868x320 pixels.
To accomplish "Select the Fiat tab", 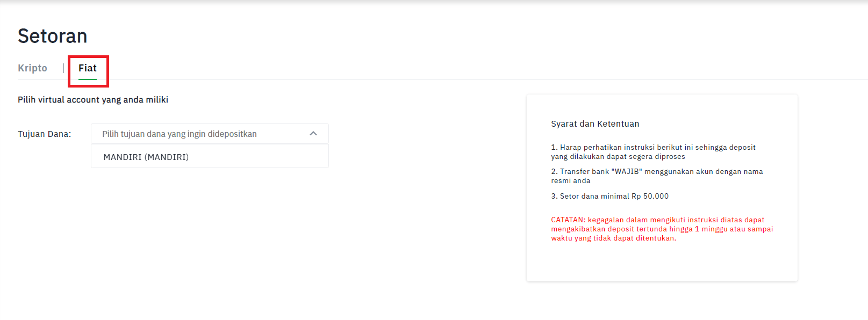I will [x=88, y=68].
